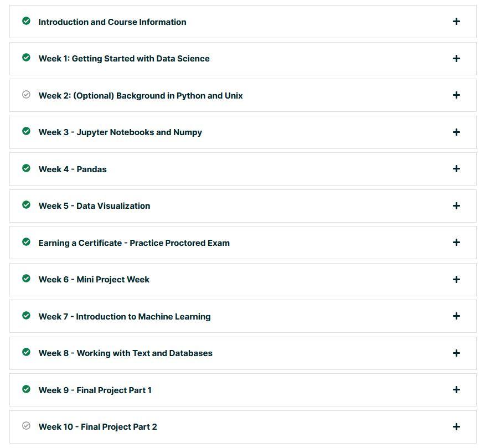The height and width of the screenshot is (448, 485).
Task: Click completion icon for Week 5 Data Visualization
Action: tap(26, 204)
